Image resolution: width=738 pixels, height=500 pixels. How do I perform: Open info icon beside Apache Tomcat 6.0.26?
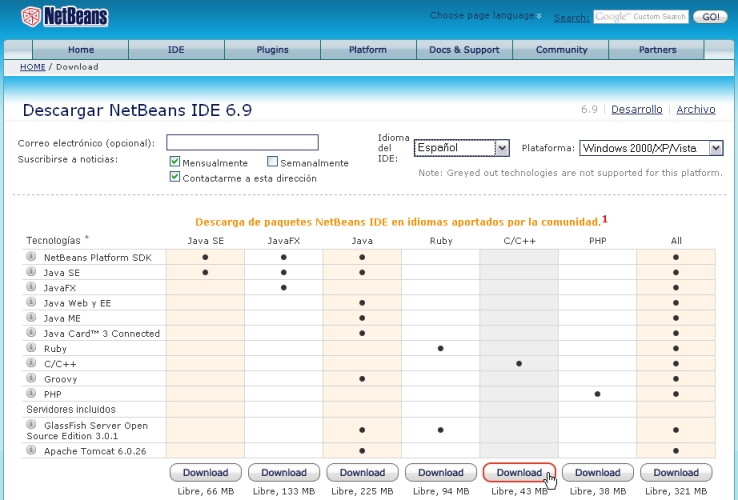click(x=31, y=450)
